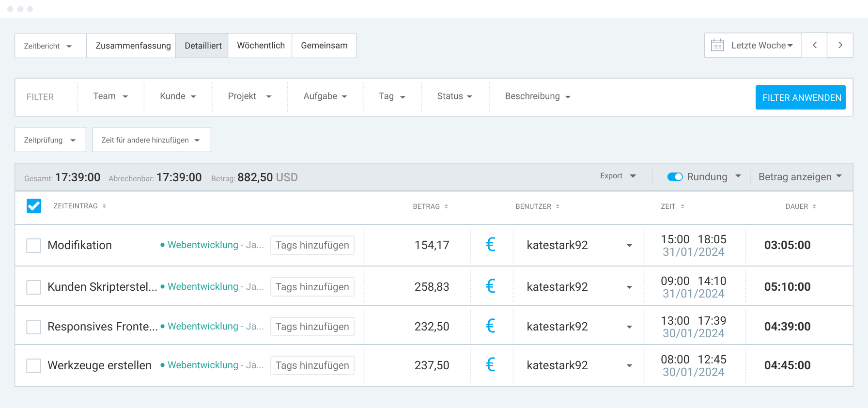Open user dropdown arrow in Werkzeuge erstellen row
This screenshot has height=408, width=868.
click(629, 366)
